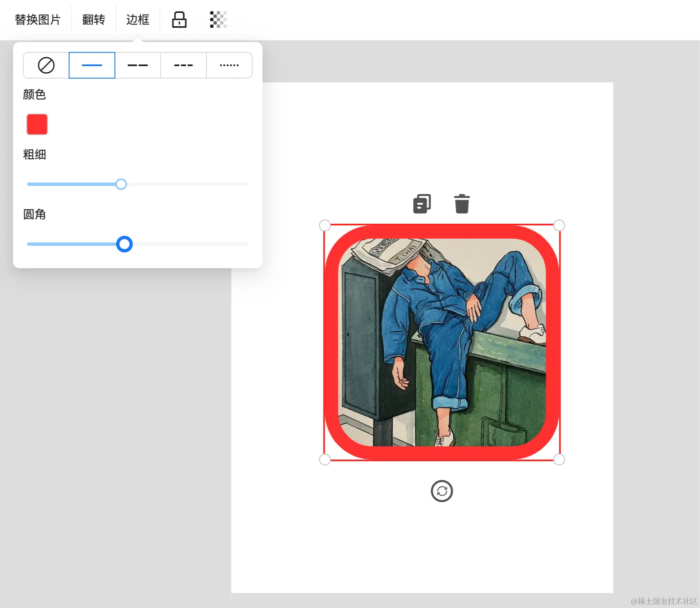Viewport: 700px width, 608px height.
Task: Select the sleeping figure image on canvas
Action: tap(442, 342)
